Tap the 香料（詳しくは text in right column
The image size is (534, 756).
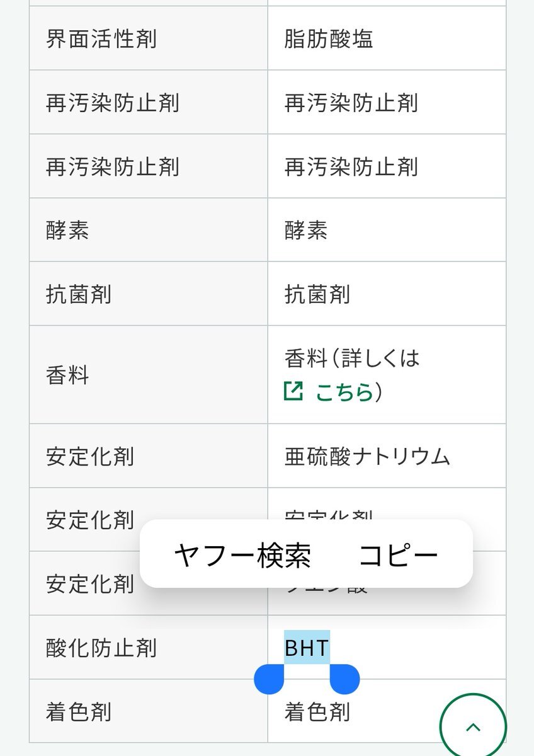point(352,358)
